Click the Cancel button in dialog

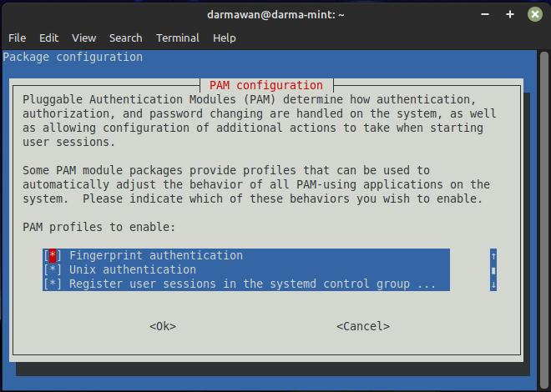click(363, 326)
